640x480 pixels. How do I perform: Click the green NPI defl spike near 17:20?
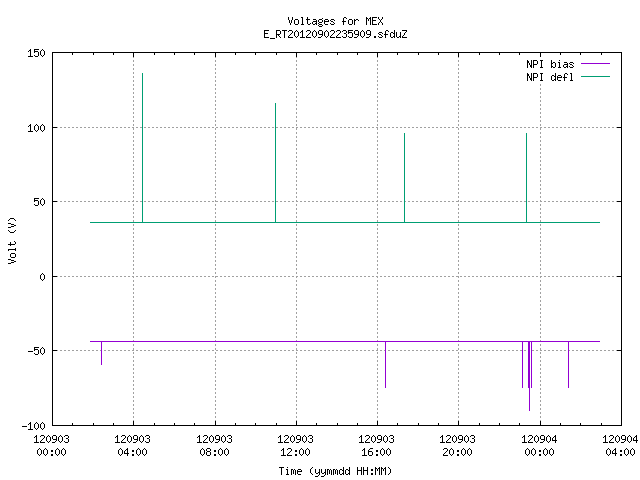pyautogui.click(x=404, y=178)
